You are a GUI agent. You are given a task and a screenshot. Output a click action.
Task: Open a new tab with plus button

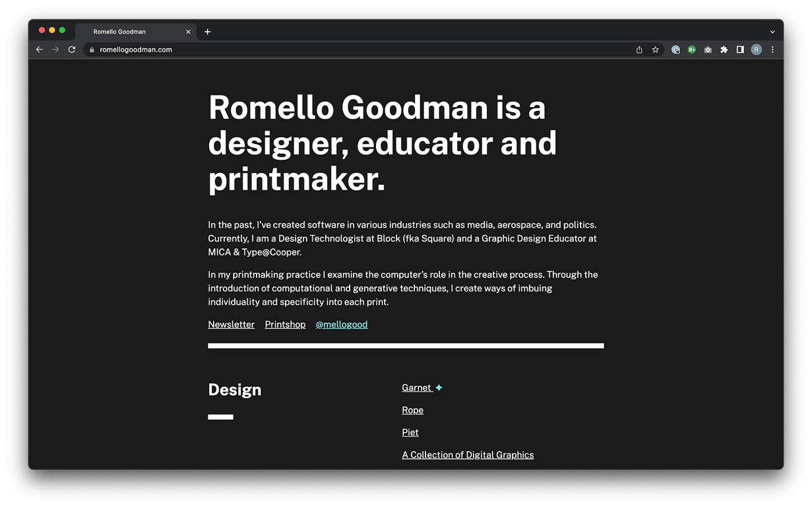pos(207,32)
